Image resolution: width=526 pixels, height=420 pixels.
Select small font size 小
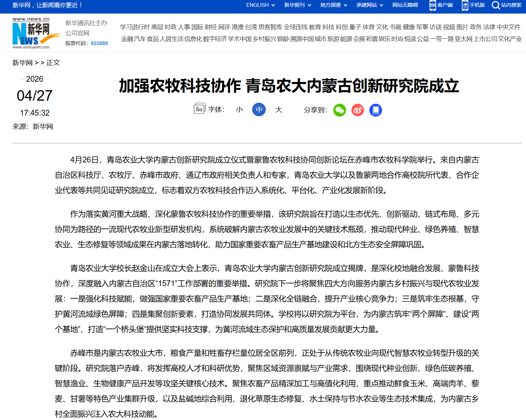(239, 110)
